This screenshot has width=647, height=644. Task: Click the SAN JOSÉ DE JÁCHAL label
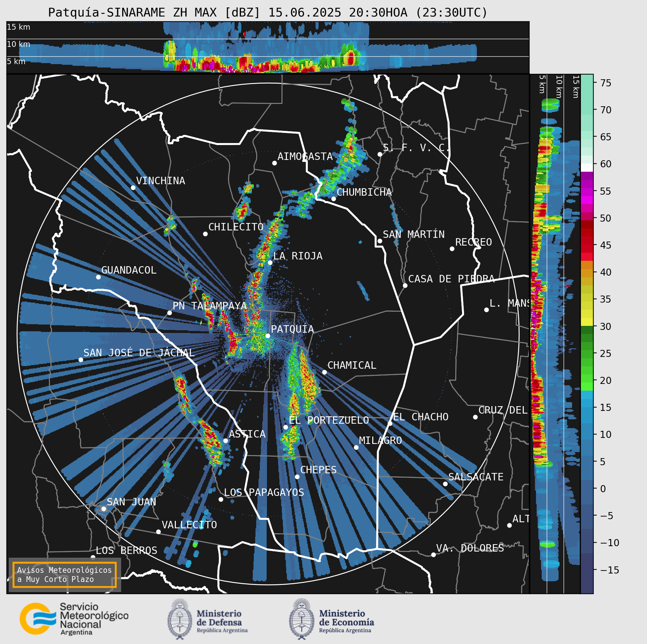pyautogui.click(x=139, y=353)
